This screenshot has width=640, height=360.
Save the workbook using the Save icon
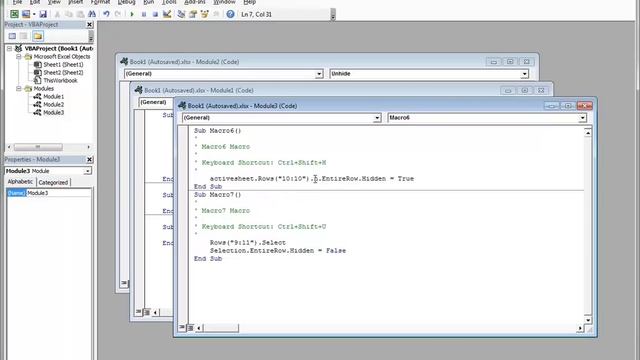point(43,14)
